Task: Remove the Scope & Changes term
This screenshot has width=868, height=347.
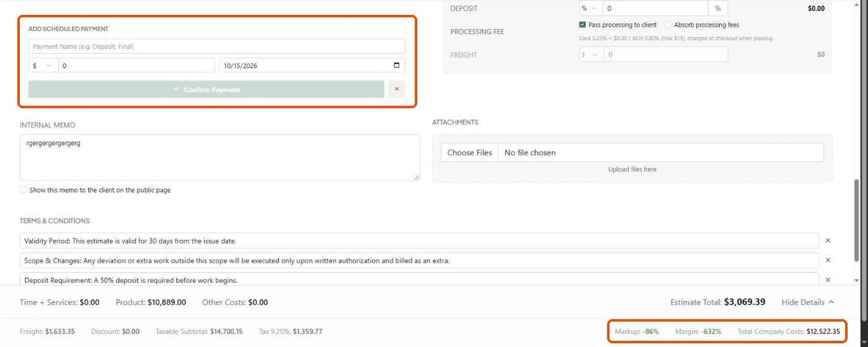Action: point(828,261)
